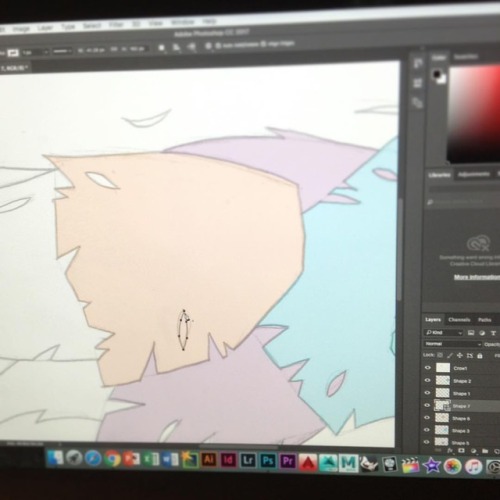Image resolution: width=500 pixels, height=500 pixels.
Task: Open Illustrator from the dock
Action: [x=209, y=460]
